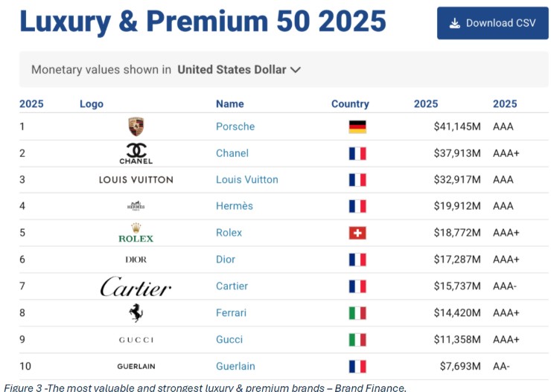Click the Ferrari prancing horse logo

136,312
